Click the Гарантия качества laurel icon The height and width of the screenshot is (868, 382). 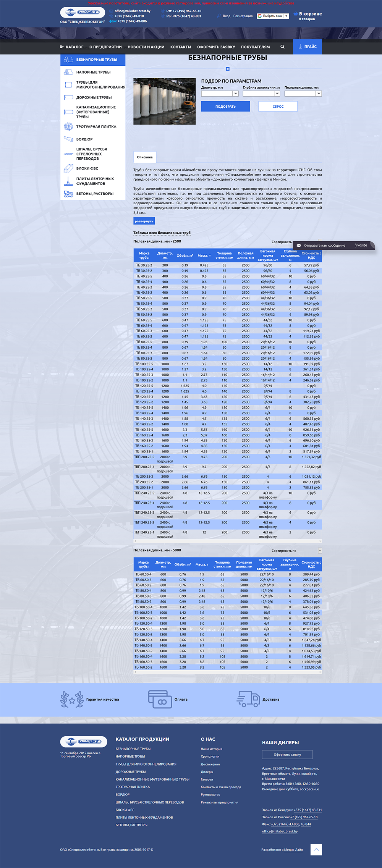(x=72, y=699)
